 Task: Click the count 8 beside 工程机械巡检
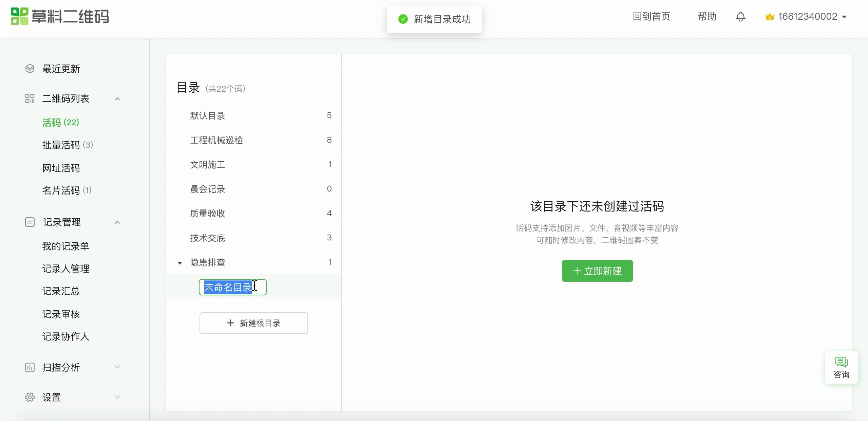point(329,140)
